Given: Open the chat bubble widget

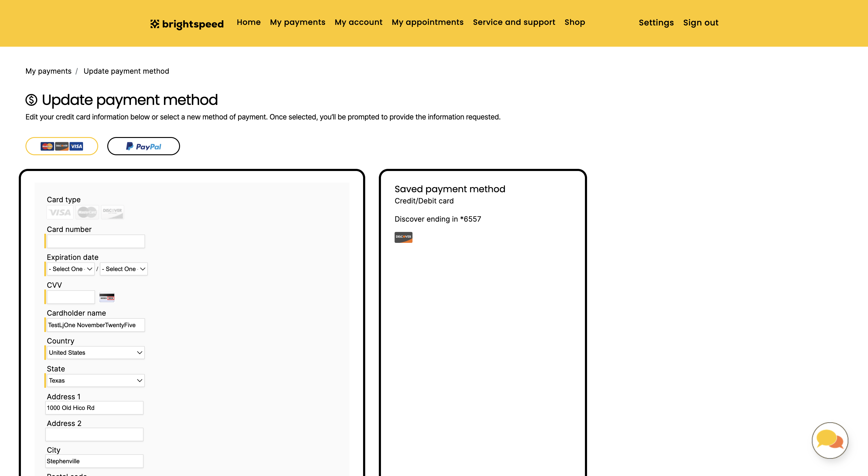Looking at the screenshot, I should tap(830, 440).
